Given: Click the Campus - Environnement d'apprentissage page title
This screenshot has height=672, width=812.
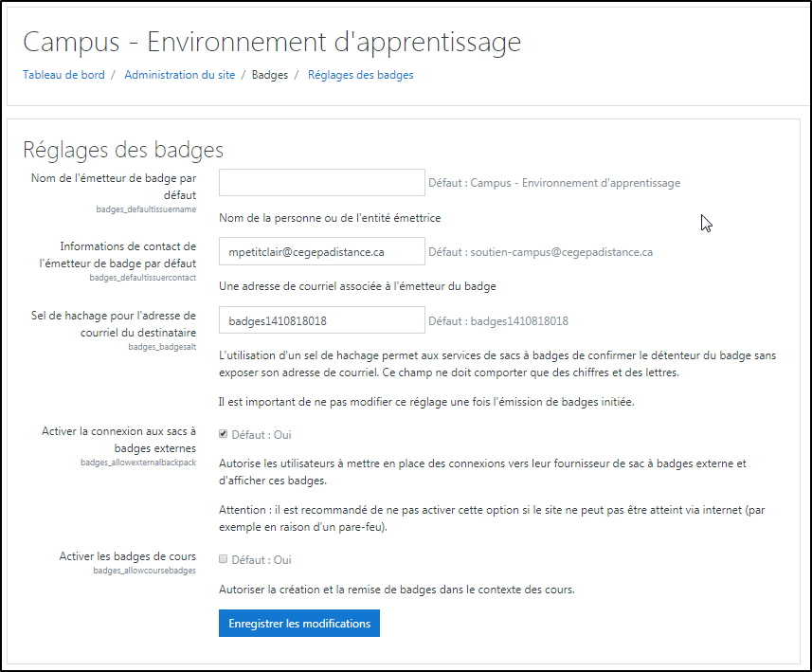Looking at the screenshot, I should click(271, 43).
